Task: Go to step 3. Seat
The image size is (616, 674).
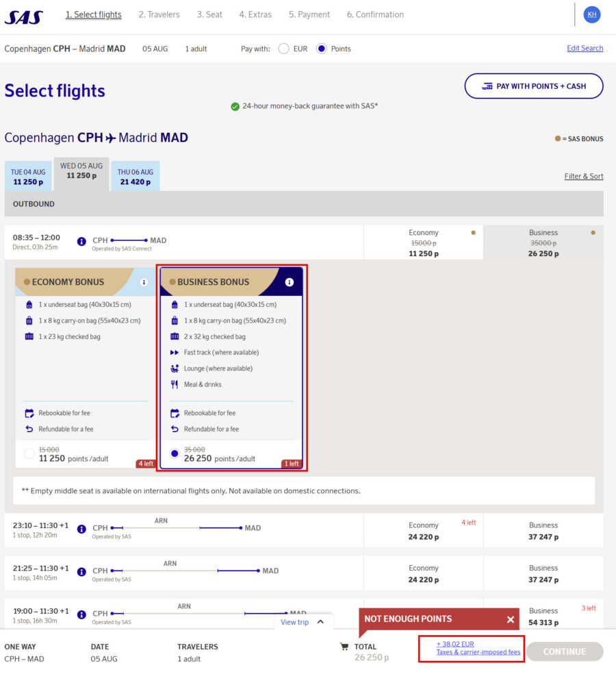Action: tap(209, 14)
